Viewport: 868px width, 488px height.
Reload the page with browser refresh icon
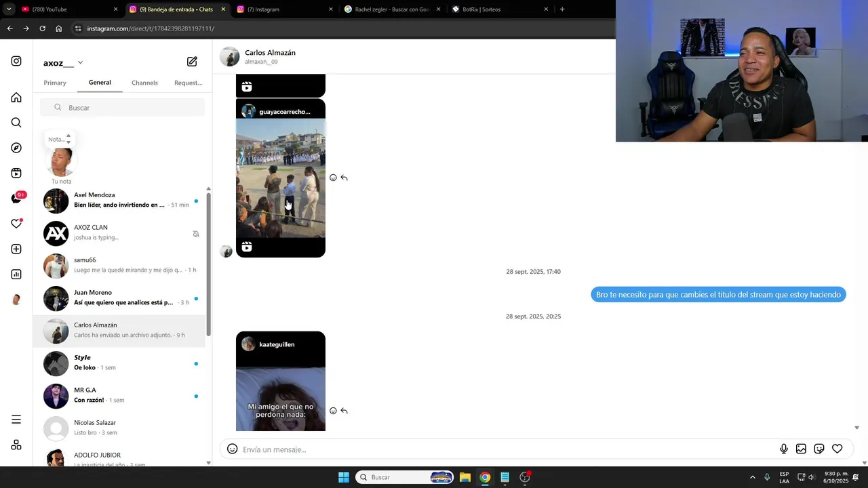[x=42, y=28]
